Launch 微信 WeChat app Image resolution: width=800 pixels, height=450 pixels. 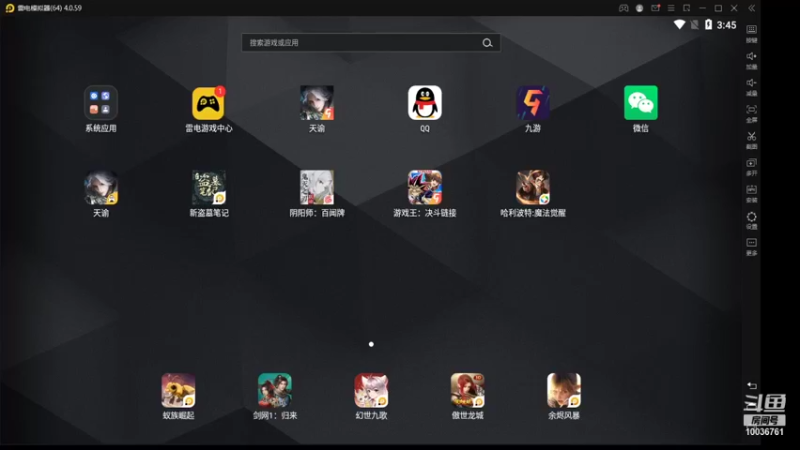[641, 103]
